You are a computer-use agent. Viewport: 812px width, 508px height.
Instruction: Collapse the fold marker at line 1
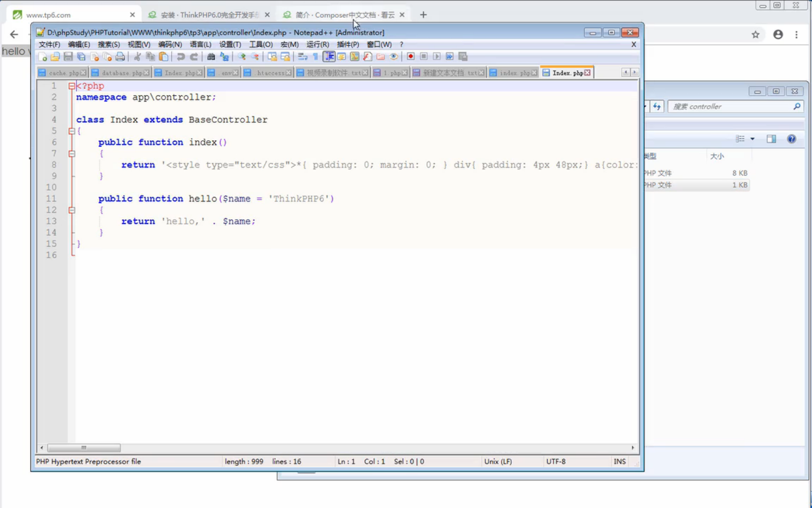pyautogui.click(x=72, y=86)
